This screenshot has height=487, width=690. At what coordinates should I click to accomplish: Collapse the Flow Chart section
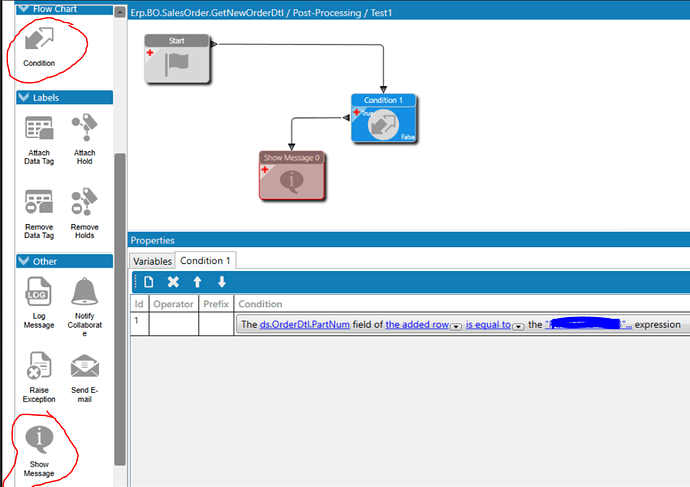[24, 8]
